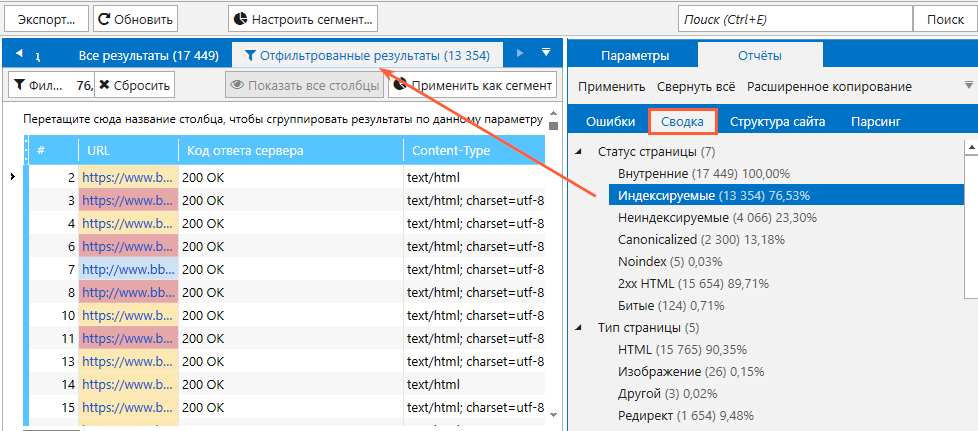The image size is (978, 431).
Task: Open the URL link in row 7
Action: tap(129, 269)
